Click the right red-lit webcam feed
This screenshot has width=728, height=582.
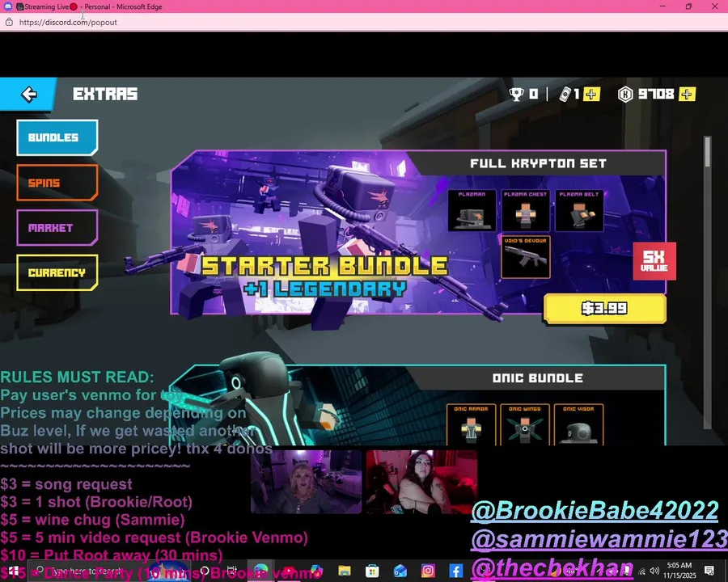421,482
